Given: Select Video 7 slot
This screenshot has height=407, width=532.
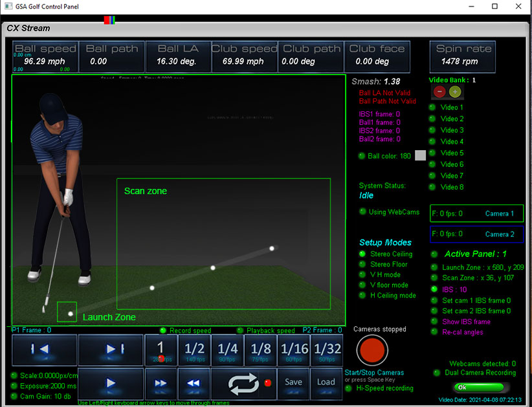Looking at the screenshot, I should pos(446,176).
